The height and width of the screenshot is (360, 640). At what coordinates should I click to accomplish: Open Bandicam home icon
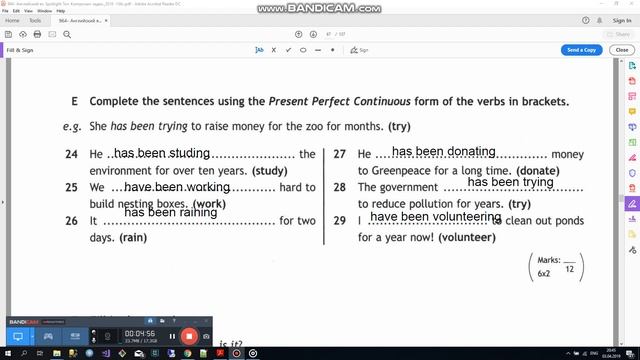coord(150,321)
